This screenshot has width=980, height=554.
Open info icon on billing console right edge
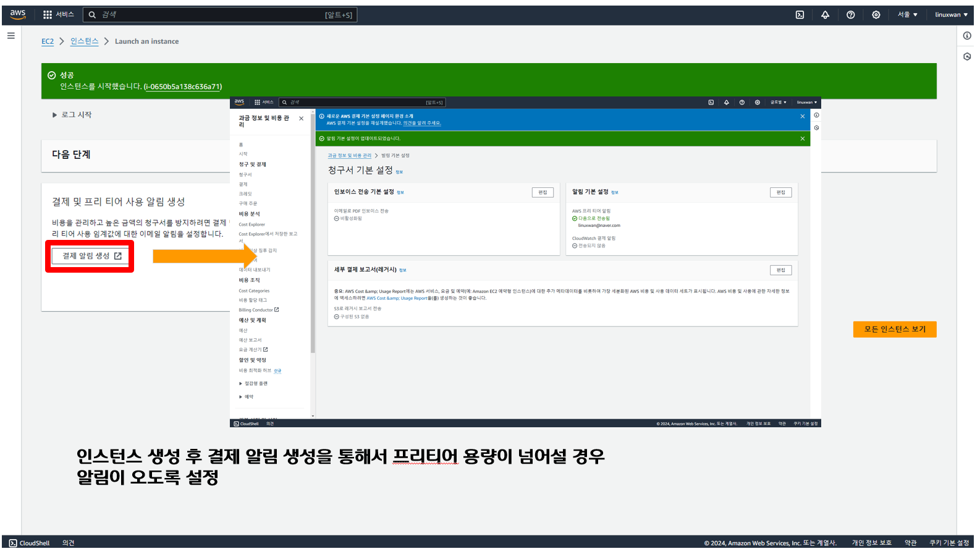click(x=816, y=116)
